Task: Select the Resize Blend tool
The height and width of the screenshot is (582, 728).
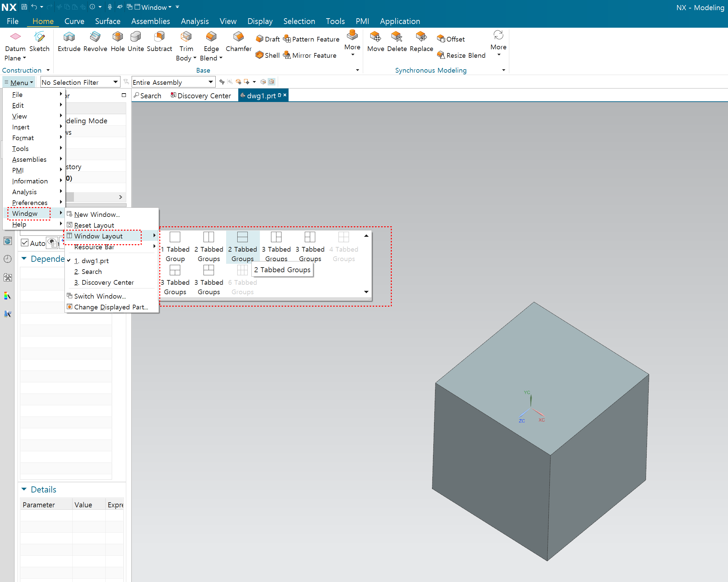Action: pyautogui.click(x=461, y=55)
